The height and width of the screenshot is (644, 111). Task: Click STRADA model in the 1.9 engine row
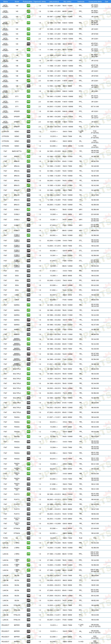pos(17,533)
